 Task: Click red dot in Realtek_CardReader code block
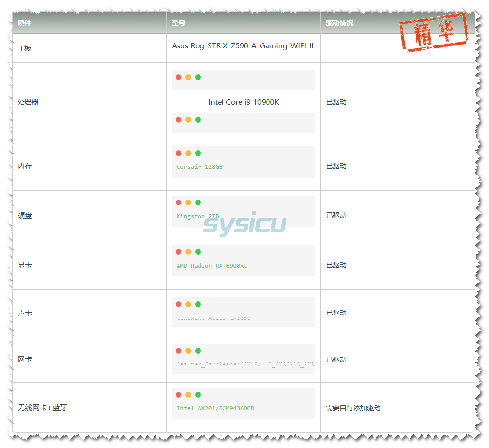point(178,351)
